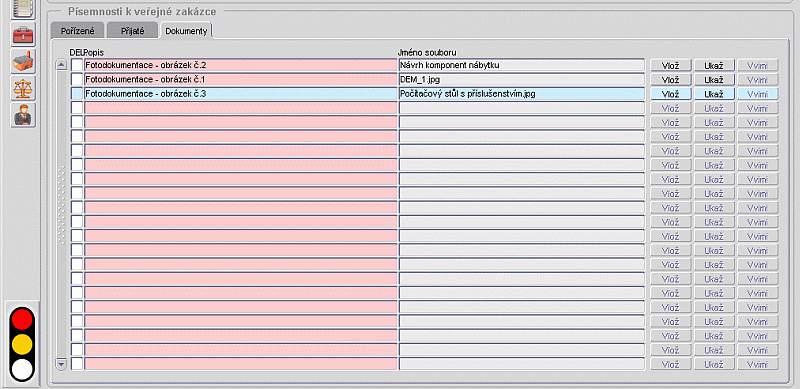Click Vyjmi for 'Návrh komponent nábytku' row
Screen dimensions: 800x389
pyautogui.click(x=758, y=65)
